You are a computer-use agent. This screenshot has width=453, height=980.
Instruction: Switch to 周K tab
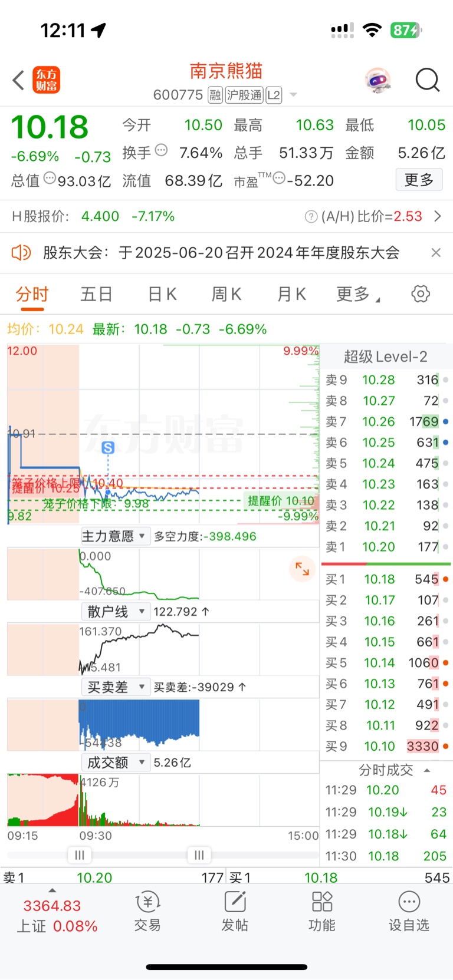coord(226,293)
